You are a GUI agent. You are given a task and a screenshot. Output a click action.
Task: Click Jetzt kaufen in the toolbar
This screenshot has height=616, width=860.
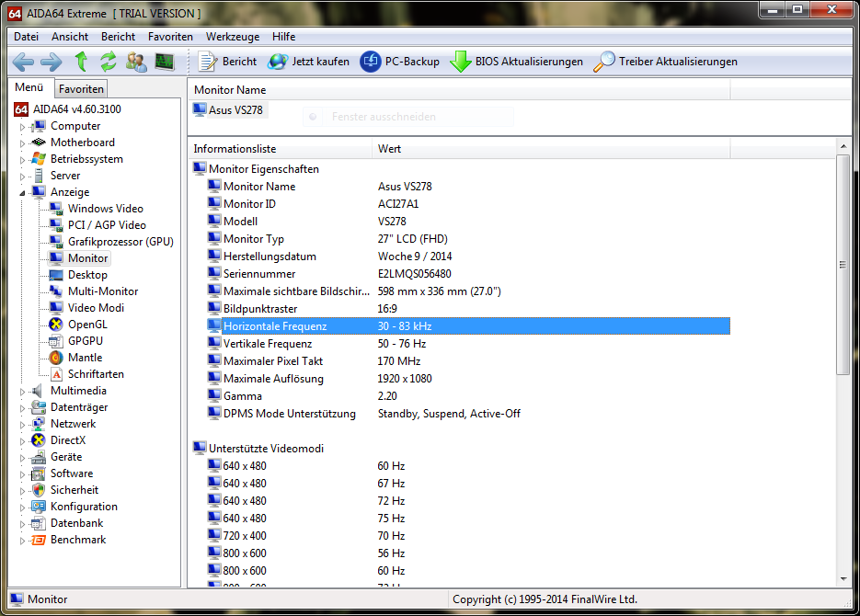308,62
